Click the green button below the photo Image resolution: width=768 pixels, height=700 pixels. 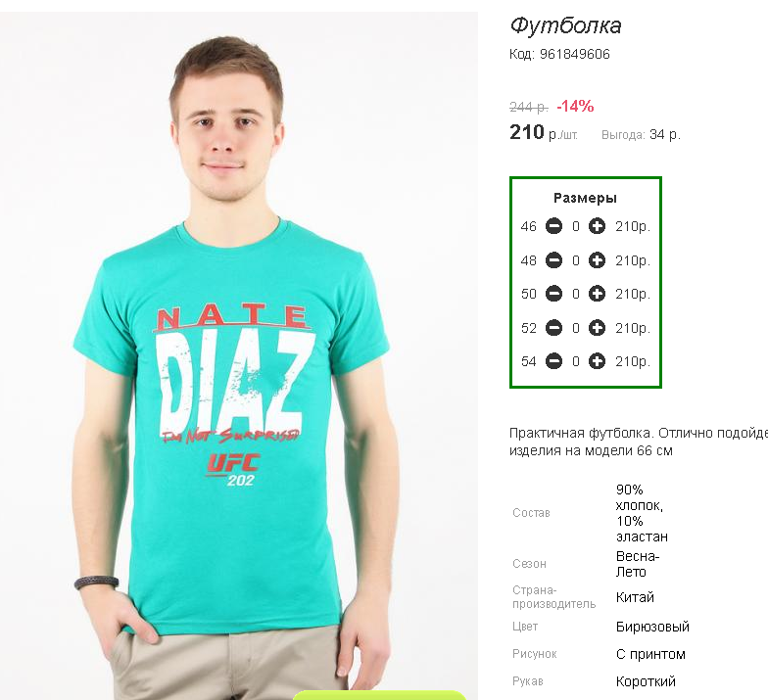378,695
